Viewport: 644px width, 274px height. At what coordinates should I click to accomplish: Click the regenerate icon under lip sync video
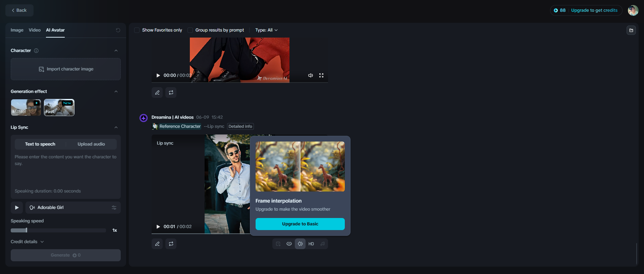coord(171,244)
